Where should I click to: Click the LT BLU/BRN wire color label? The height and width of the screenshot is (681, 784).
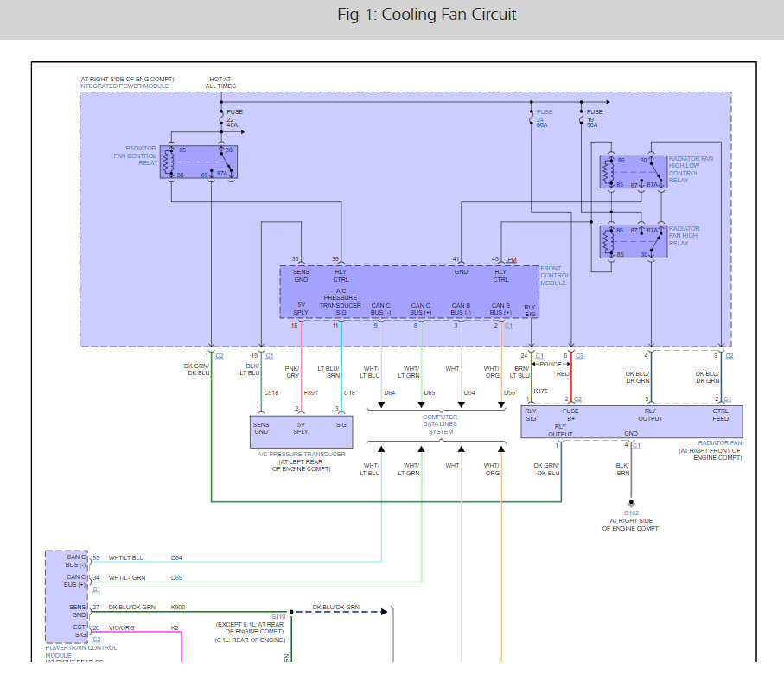pyautogui.click(x=328, y=372)
